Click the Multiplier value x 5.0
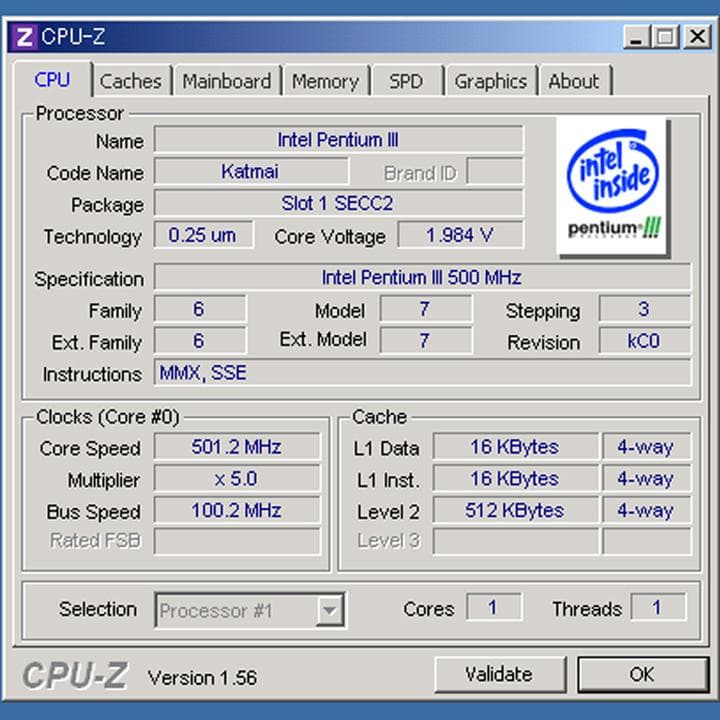The width and height of the screenshot is (720, 720). click(x=237, y=478)
